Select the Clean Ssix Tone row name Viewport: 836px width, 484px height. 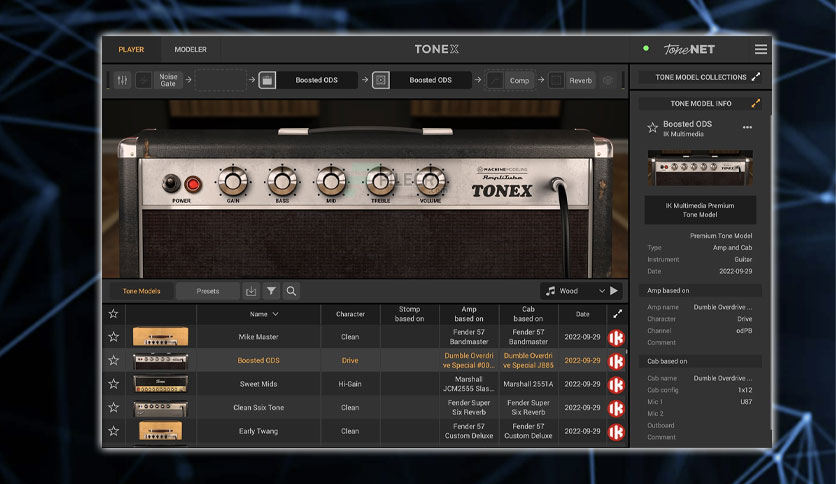tap(259, 408)
